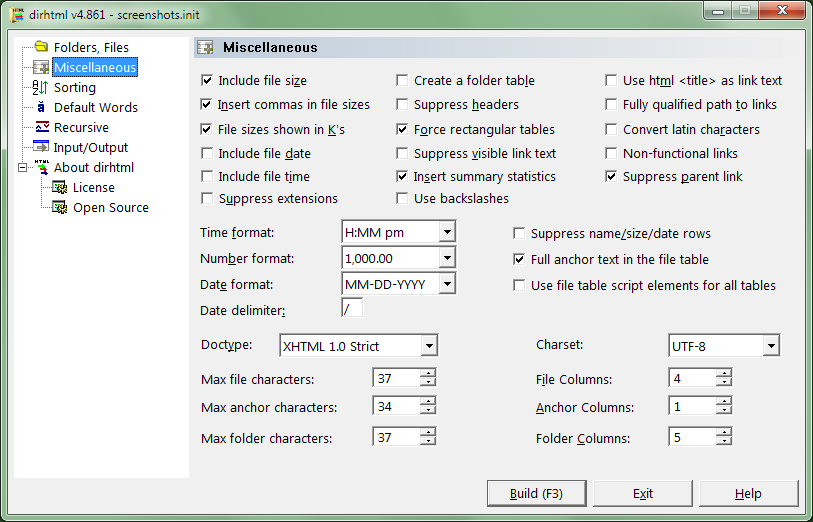Decrease Max anchor characters with down arrow
Viewport: 813px width, 522px height.
[428, 411]
